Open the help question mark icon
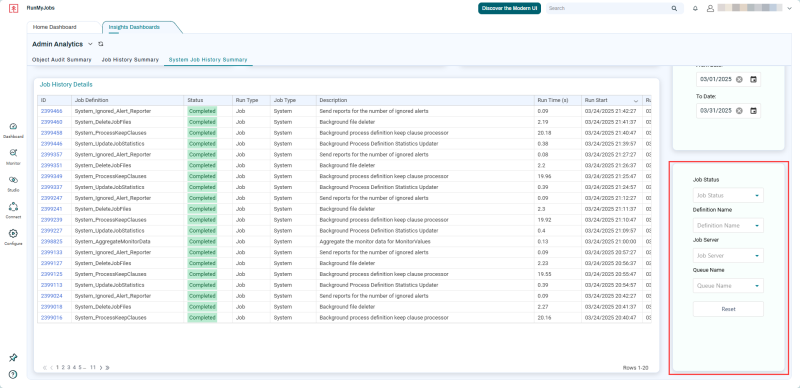 13,374
